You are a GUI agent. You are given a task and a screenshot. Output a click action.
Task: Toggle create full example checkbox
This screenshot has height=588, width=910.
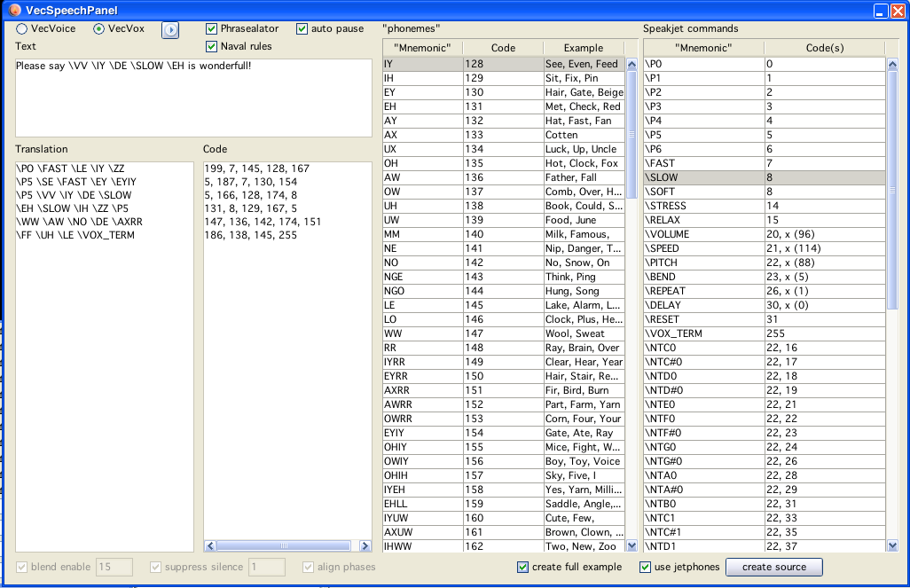tap(523, 567)
